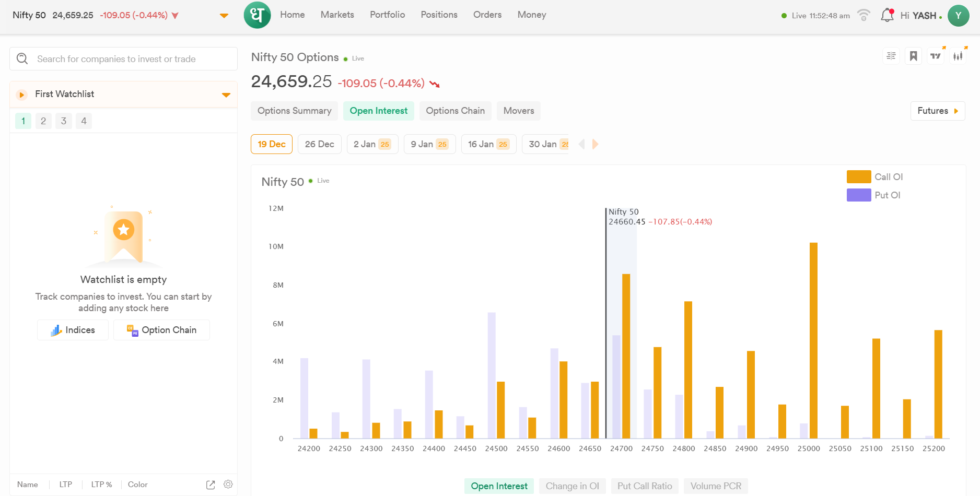Open the option chain table icon

[x=891, y=56]
